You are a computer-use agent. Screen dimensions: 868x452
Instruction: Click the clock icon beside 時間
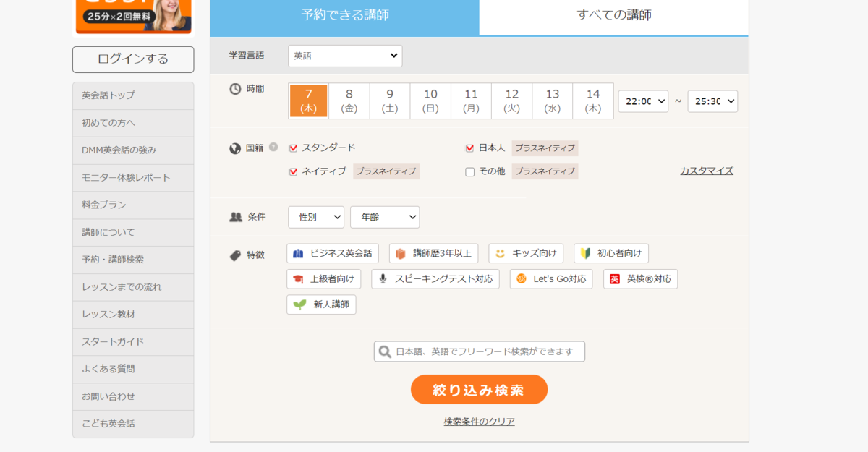point(235,89)
